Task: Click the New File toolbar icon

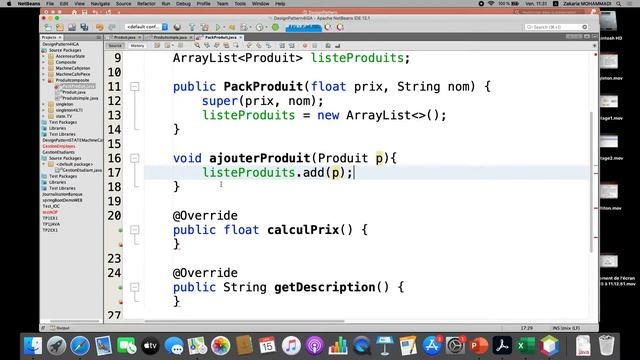Action: 48,27
